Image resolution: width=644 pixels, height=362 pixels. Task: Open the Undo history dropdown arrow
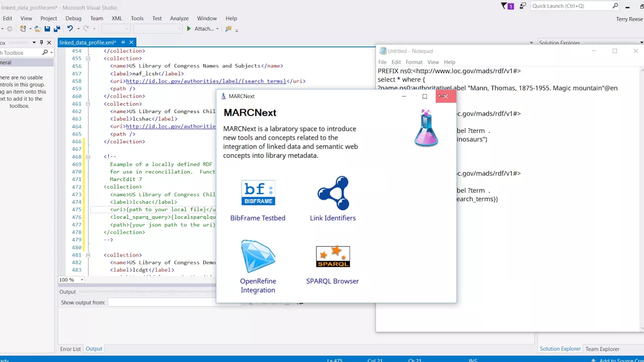[78, 29]
